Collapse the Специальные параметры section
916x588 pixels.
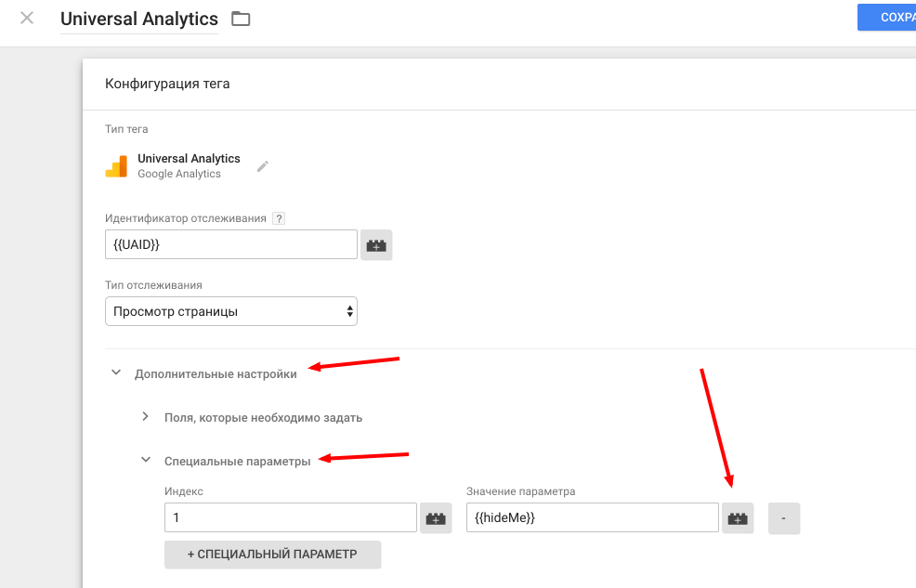coord(146,460)
